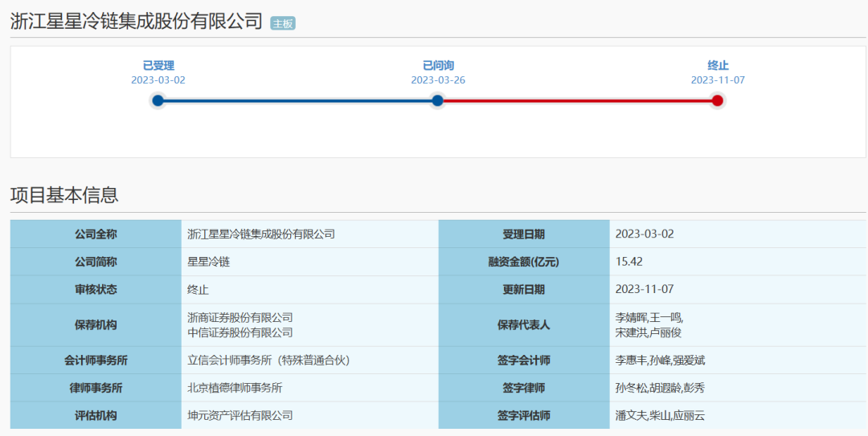Select the 公司全称 header cell
This screenshot has width=868, height=436.
[x=96, y=234]
